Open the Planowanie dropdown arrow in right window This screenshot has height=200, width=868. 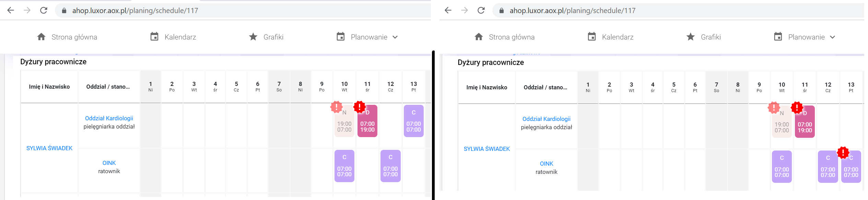(x=833, y=37)
